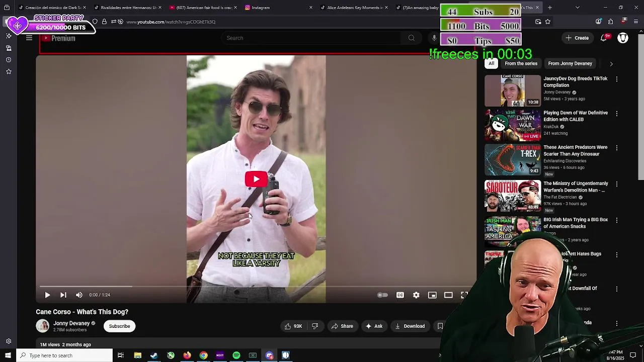Open Jonny Devaney channel name link
644x362 pixels.
click(71, 323)
